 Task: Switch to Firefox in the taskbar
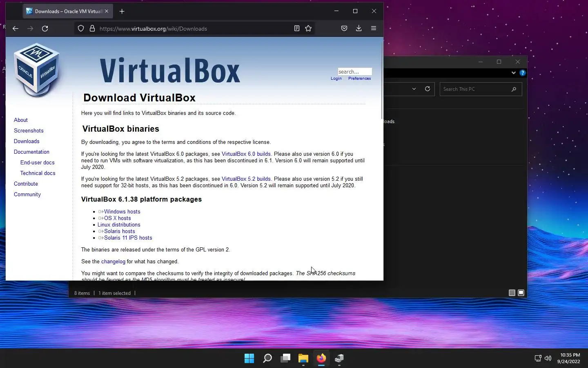point(321,359)
